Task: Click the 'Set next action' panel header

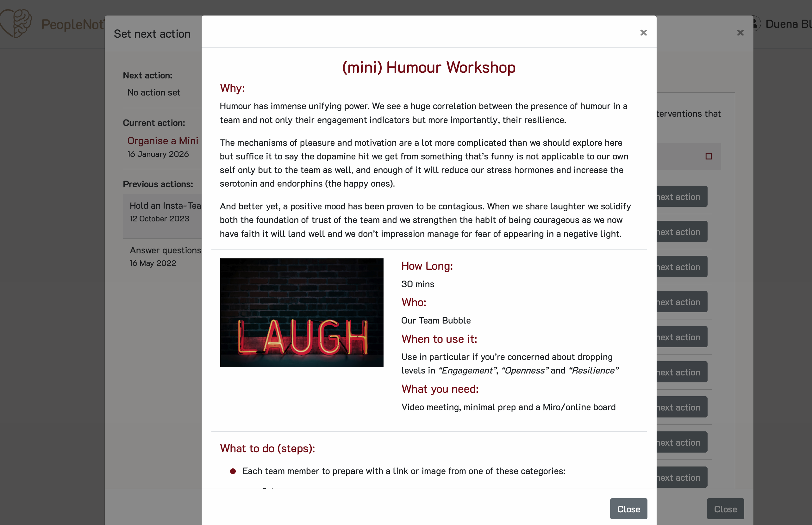Action: click(152, 34)
